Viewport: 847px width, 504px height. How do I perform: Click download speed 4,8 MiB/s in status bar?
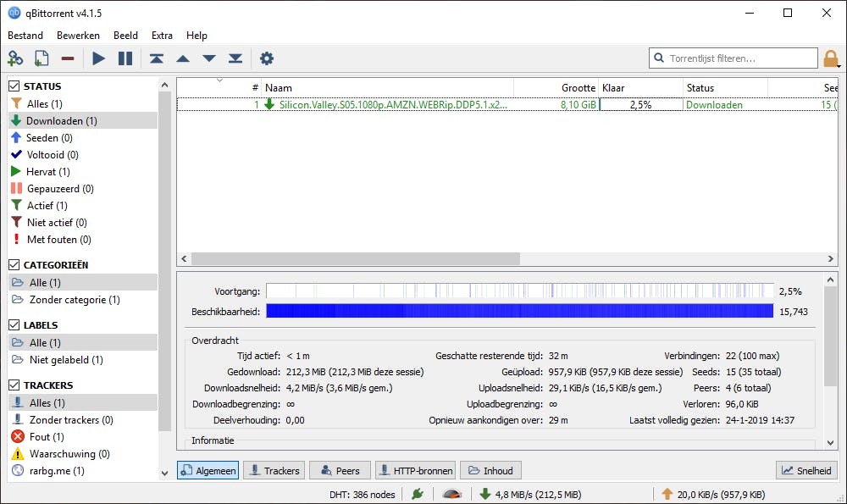pos(530,494)
